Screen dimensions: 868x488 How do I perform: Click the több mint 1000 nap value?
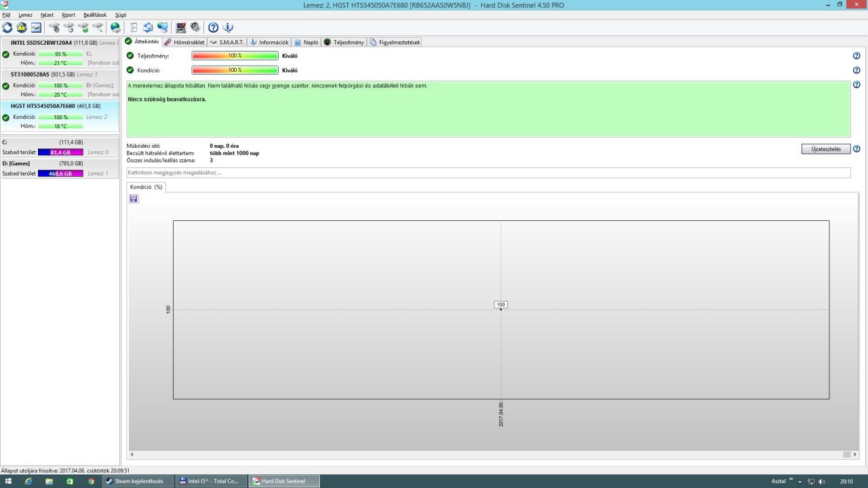235,153
